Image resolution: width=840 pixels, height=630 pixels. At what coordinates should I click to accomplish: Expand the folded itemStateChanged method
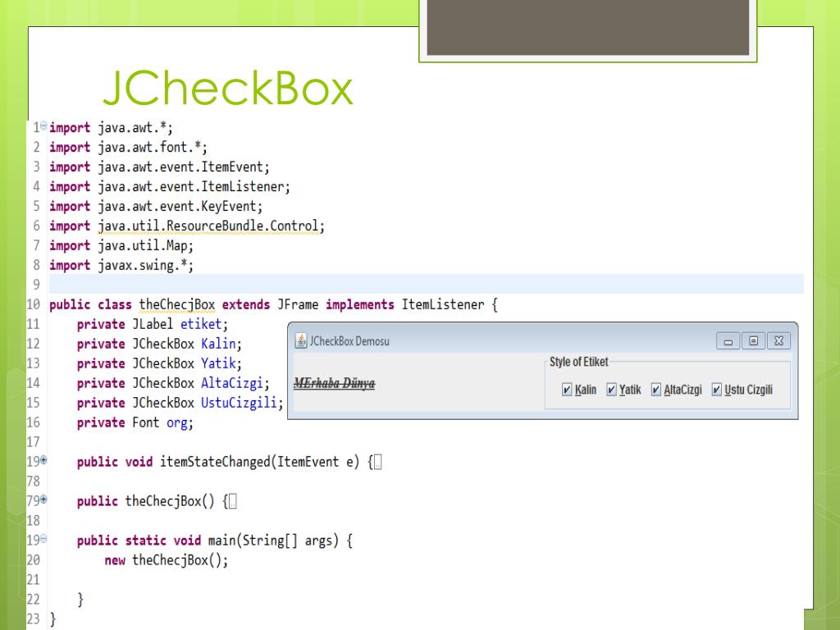coord(44,459)
